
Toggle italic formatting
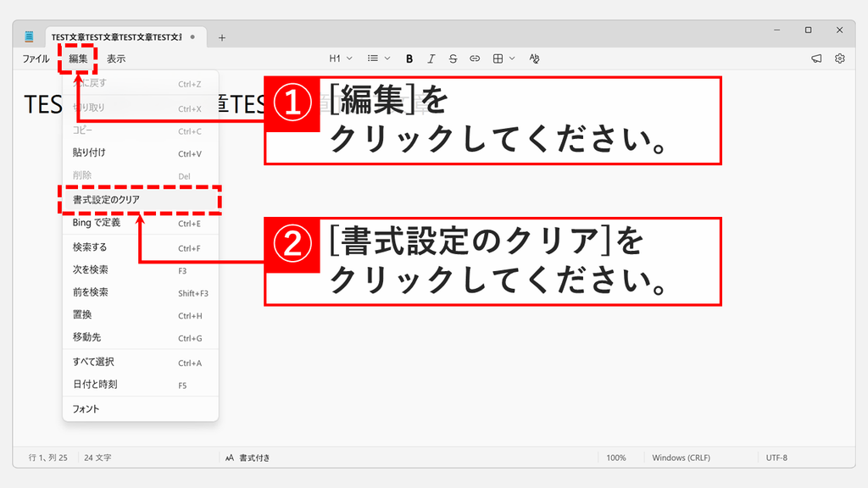[431, 58]
